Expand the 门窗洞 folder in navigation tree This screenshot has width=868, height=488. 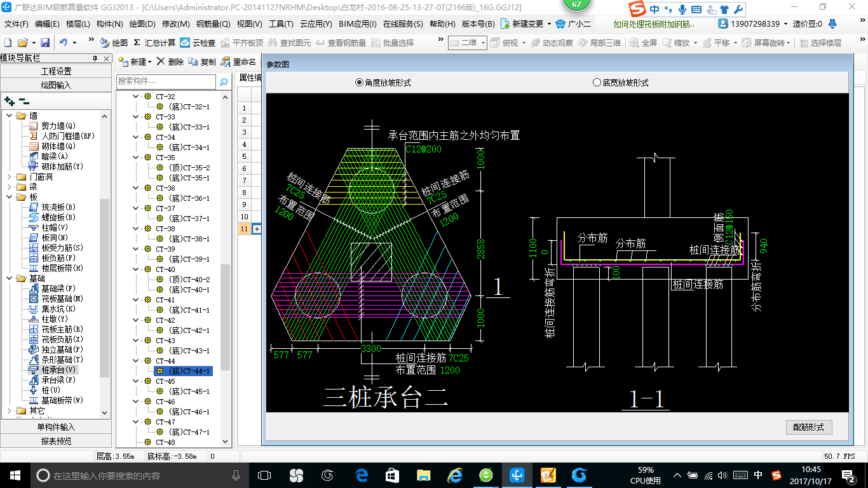point(10,177)
